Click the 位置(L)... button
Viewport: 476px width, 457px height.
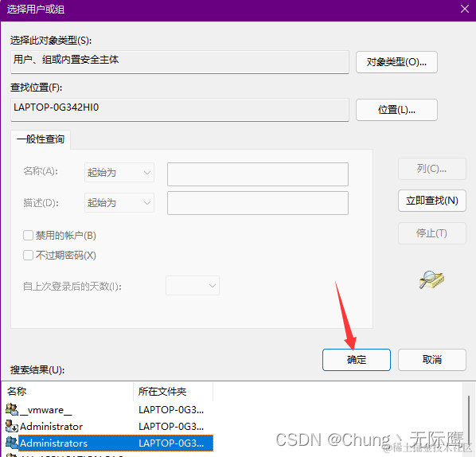click(x=396, y=110)
